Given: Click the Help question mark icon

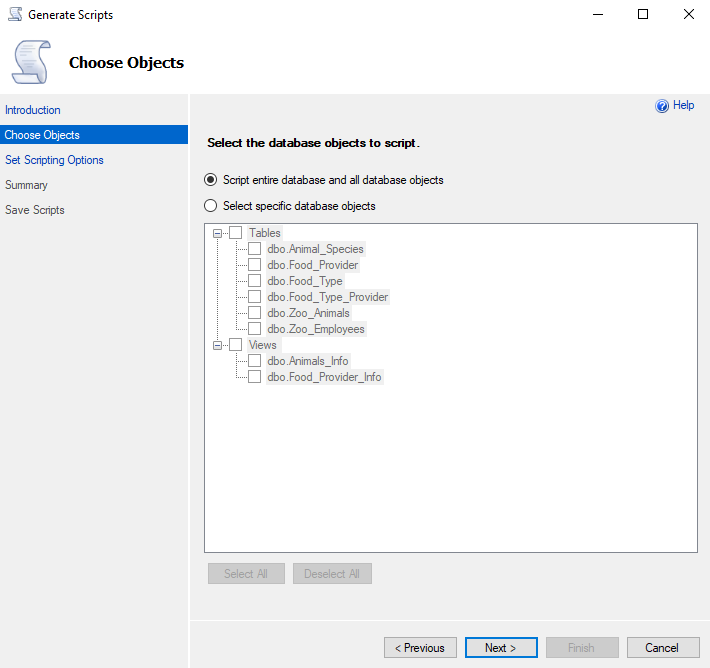Looking at the screenshot, I should pyautogui.click(x=662, y=106).
